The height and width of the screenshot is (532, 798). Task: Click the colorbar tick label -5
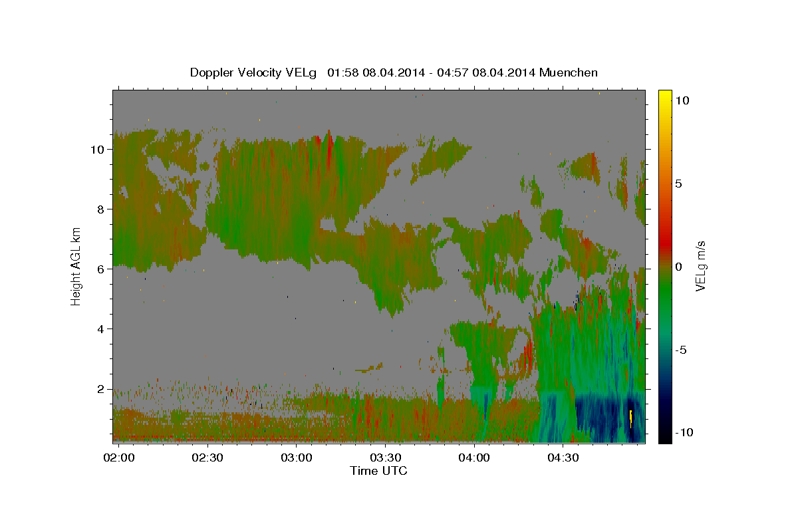[x=681, y=350]
